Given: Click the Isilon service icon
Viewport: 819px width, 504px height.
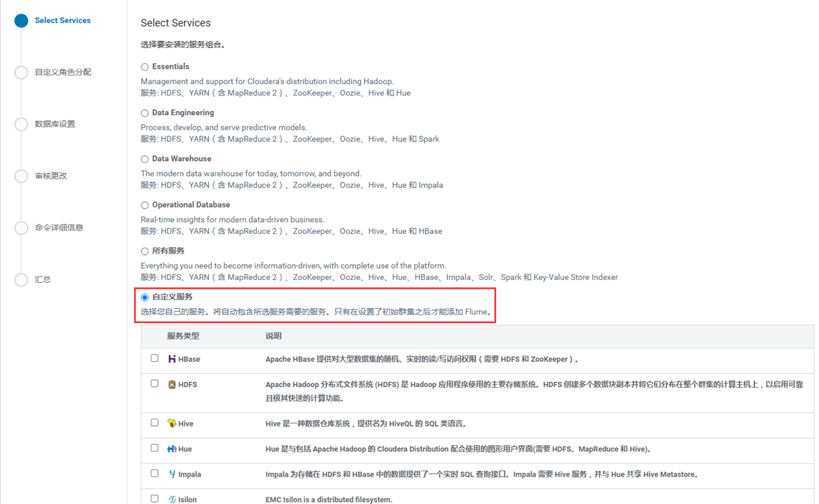Looking at the screenshot, I should click(x=172, y=499).
